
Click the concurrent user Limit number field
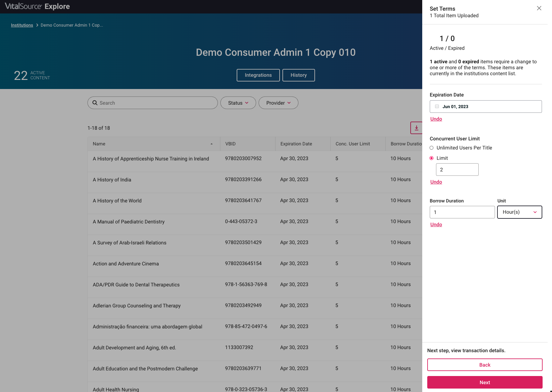457,170
